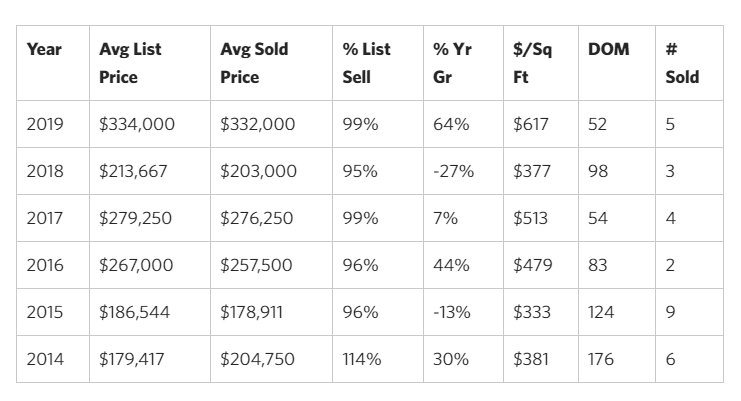Click the $186,544 list price cell
Image resolution: width=741 pixels, height=401 pixels.
coord(135,312)
